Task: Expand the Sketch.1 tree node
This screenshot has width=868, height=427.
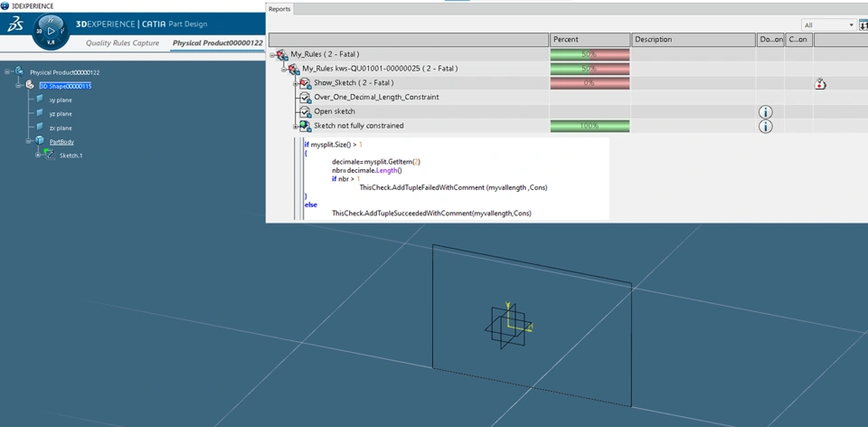Action: [x=38, y=155]
